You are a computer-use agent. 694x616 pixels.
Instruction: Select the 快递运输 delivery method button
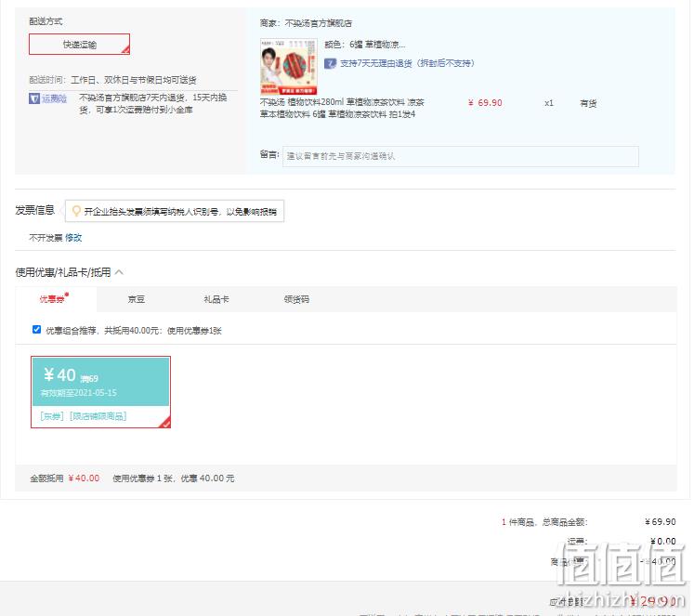tap(79, 45)
